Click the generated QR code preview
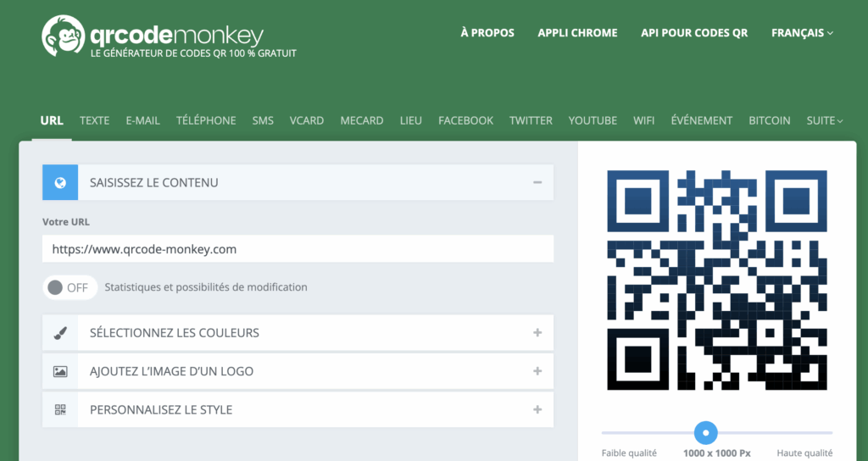The width and height of the screenshot is (868, 461). click(x=717, y=280)
